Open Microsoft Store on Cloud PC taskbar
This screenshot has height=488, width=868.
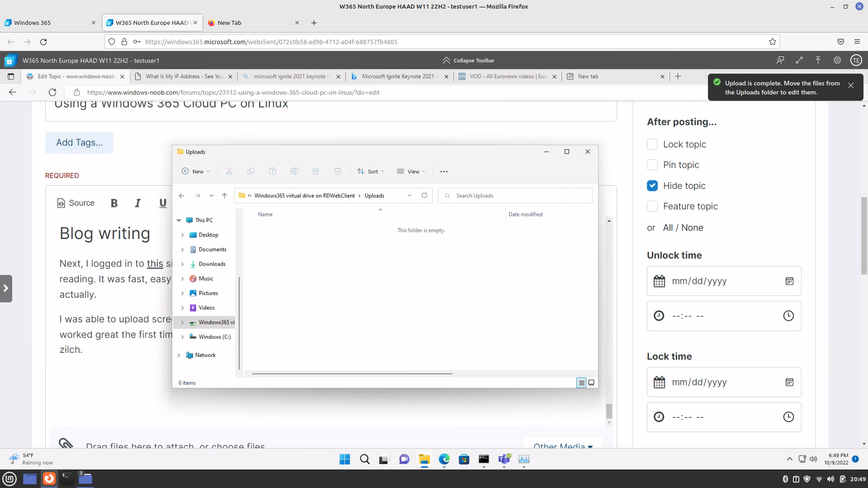pos(464,459)
